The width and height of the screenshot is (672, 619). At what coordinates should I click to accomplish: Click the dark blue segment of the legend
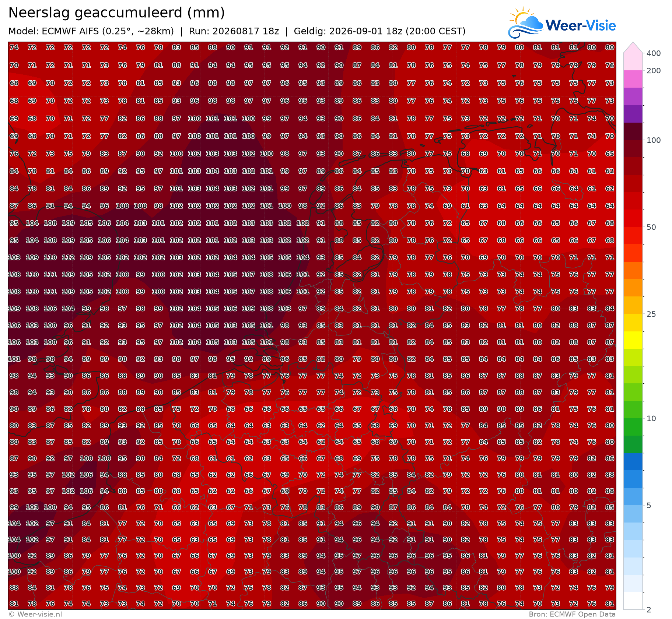633,462
